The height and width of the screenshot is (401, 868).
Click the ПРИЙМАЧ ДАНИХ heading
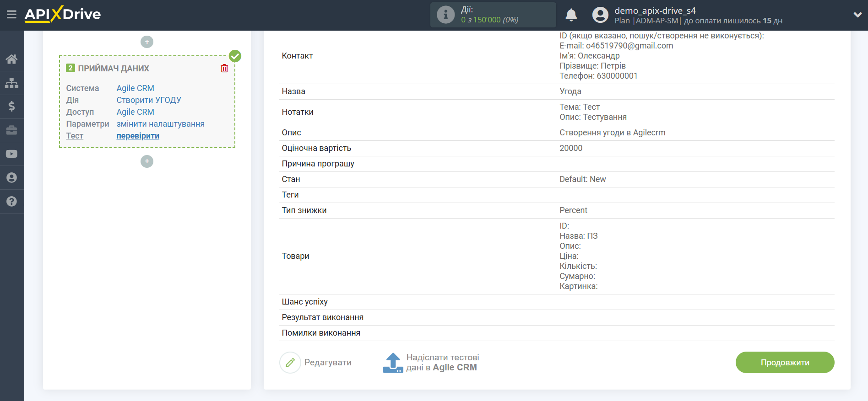[114, 69]
